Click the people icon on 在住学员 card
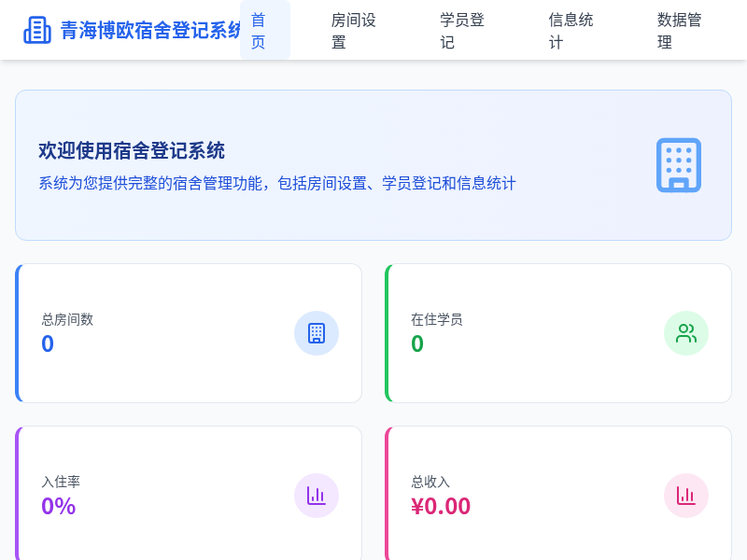The width and height of the screenshot is (747, 560). (x=686, y=333)
